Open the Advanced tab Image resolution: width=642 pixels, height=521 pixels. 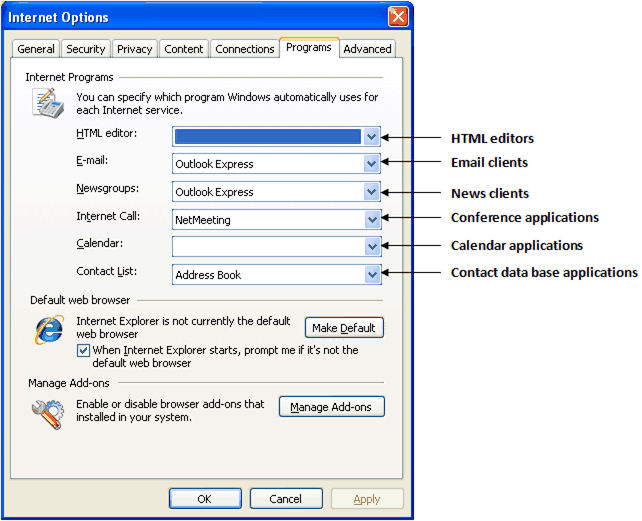click(367, 49)
